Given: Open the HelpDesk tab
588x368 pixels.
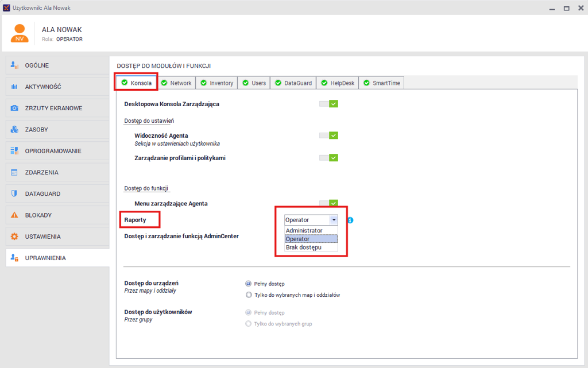Looking at the screenshot, I should pos(338,83).
